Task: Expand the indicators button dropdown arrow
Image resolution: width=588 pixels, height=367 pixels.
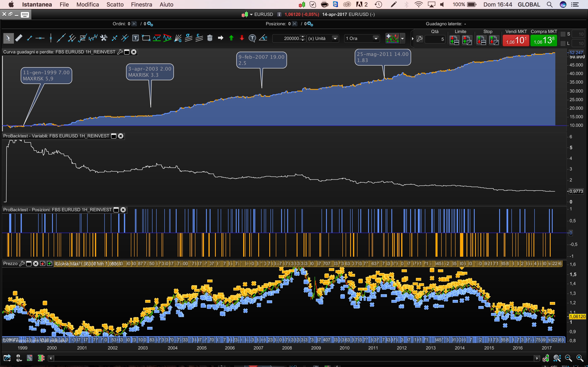Action: [x=402, y=38]
